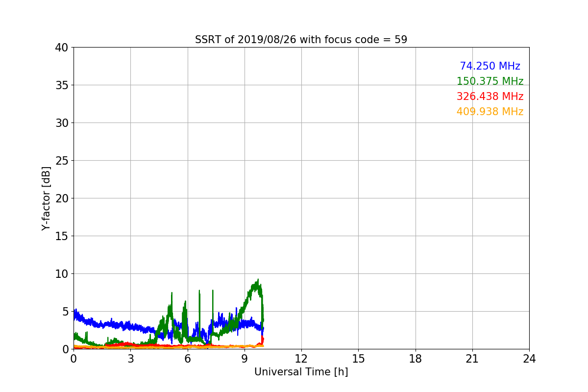The height and width of the screenshot is (392, 588).
Task: Click the 'Universal Time [h]' axis label
Action: (x=301, y=372)
